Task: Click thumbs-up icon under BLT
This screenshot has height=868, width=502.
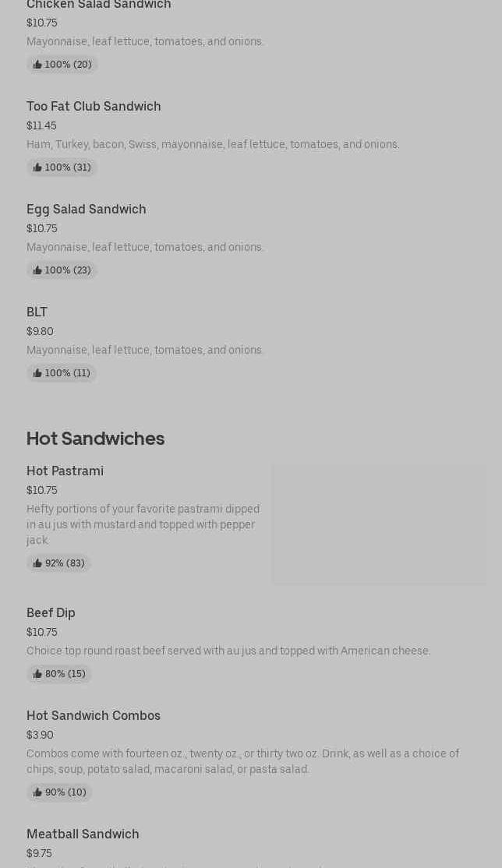Action: pos(37,373)
